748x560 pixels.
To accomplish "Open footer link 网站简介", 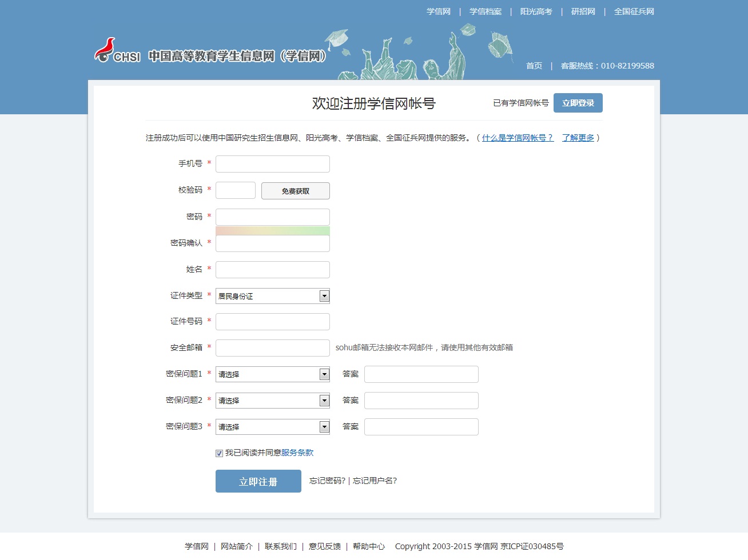I will (237, 546).
